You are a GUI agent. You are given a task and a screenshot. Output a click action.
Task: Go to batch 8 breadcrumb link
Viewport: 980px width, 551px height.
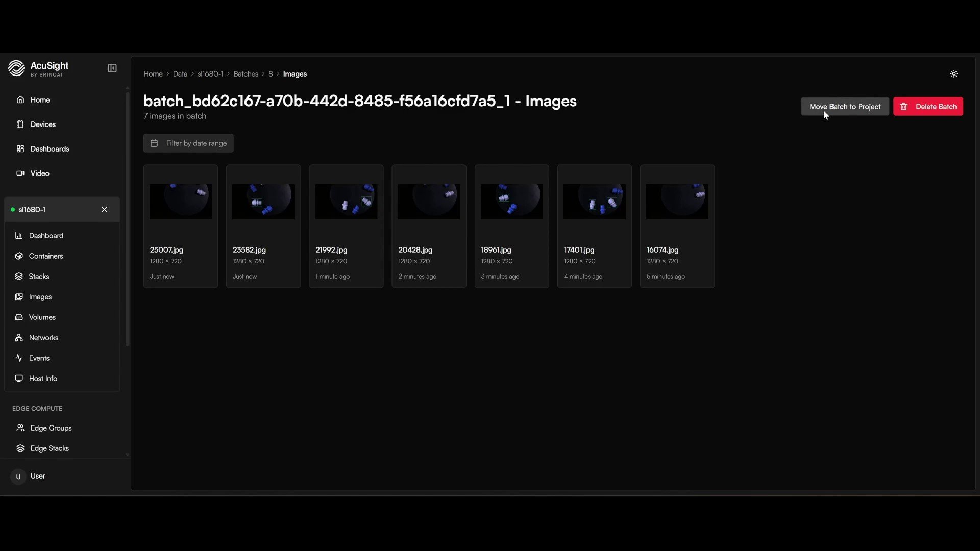271,74
